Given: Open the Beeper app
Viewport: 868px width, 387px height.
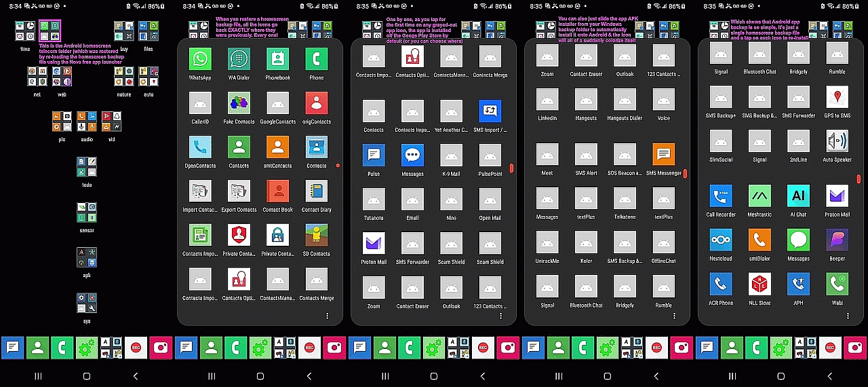Looking at the screenshot, I should coord(837,240).
